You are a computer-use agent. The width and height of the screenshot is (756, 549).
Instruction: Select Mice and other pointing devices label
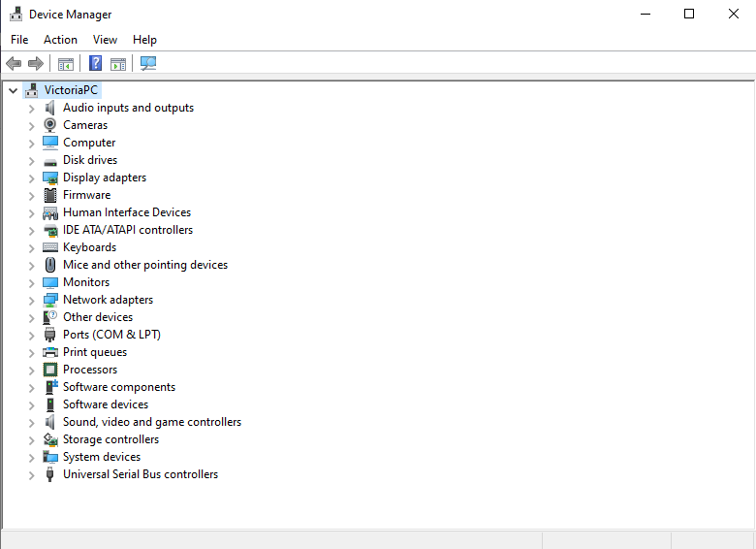(145, 265)
